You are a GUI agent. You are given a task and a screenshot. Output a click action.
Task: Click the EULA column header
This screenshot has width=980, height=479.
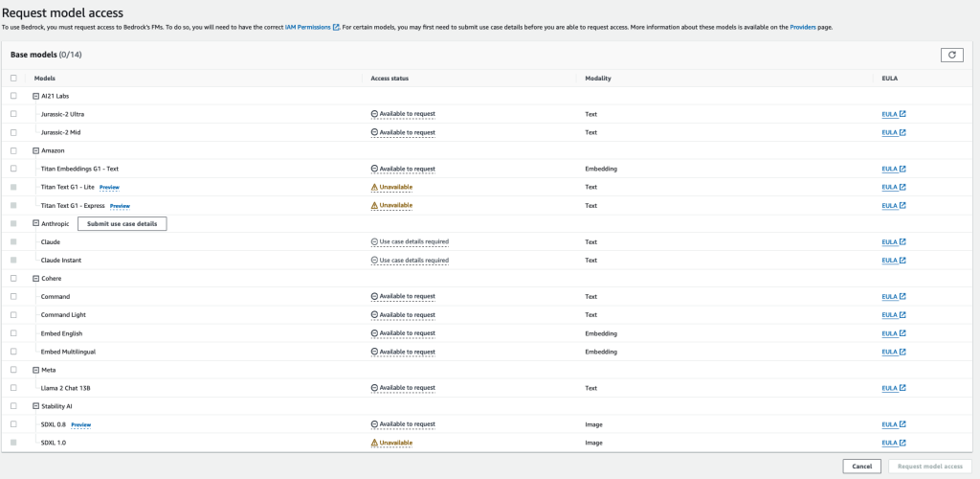pyautogui.click(x=889, y=79)
